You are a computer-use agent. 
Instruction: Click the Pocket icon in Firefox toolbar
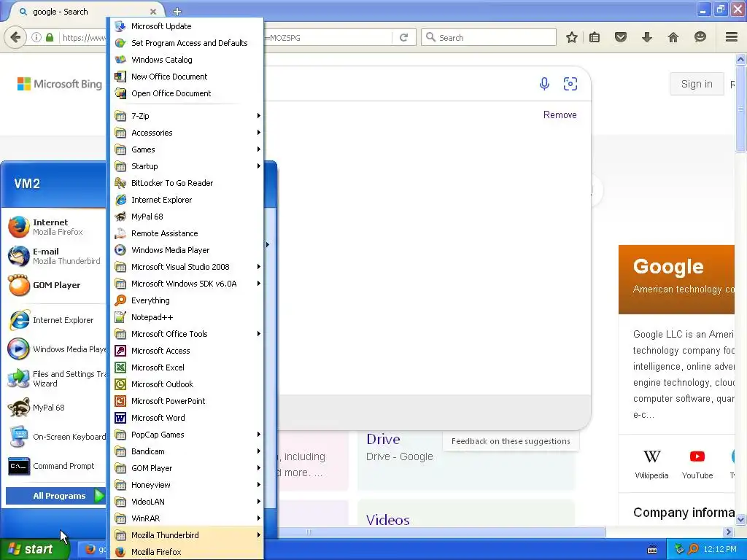click(620, 37)
